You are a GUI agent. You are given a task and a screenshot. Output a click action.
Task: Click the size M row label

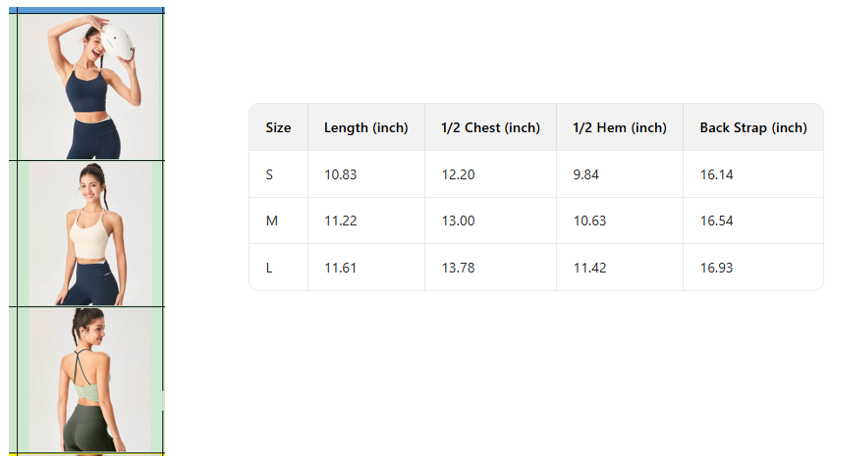tap(271, 221)
